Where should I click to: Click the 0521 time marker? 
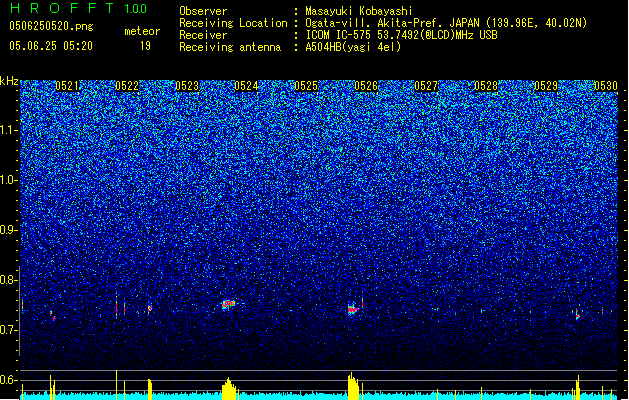tap(67, 86)
